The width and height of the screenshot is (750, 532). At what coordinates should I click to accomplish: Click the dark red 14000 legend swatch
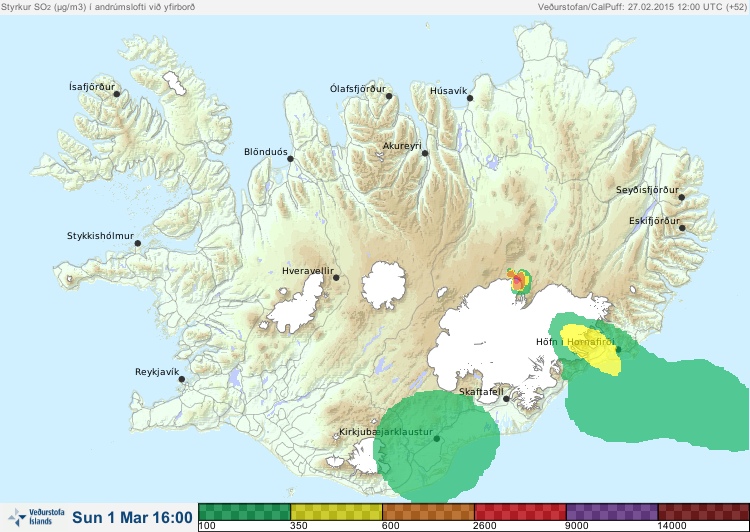[x=704, y=512]
